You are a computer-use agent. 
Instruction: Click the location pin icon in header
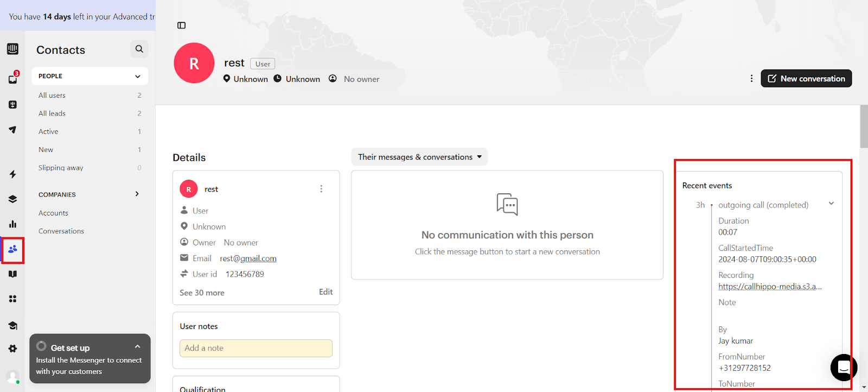tap(227, 79)
